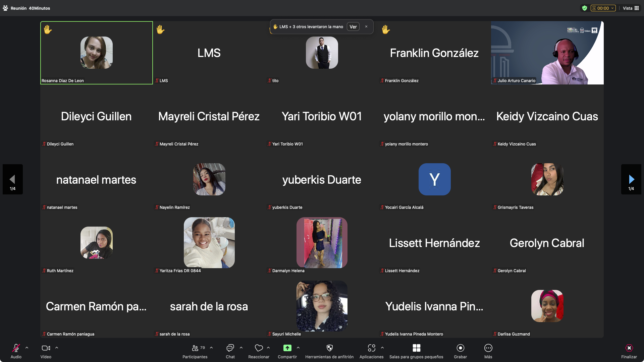Open the Chat icon
Image resolution: width=644 pixels, height=362 pixels.
pos(230,348)
